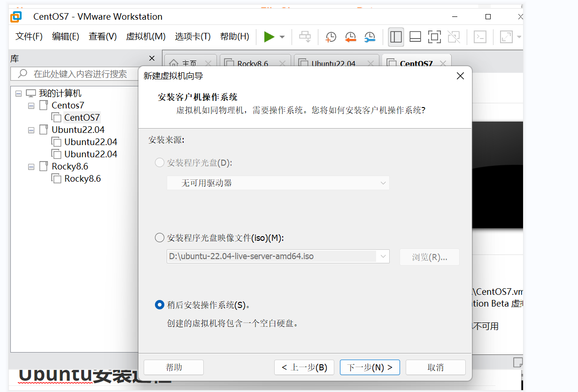Click the Unity mode toolbar icon

click(454, 37)
